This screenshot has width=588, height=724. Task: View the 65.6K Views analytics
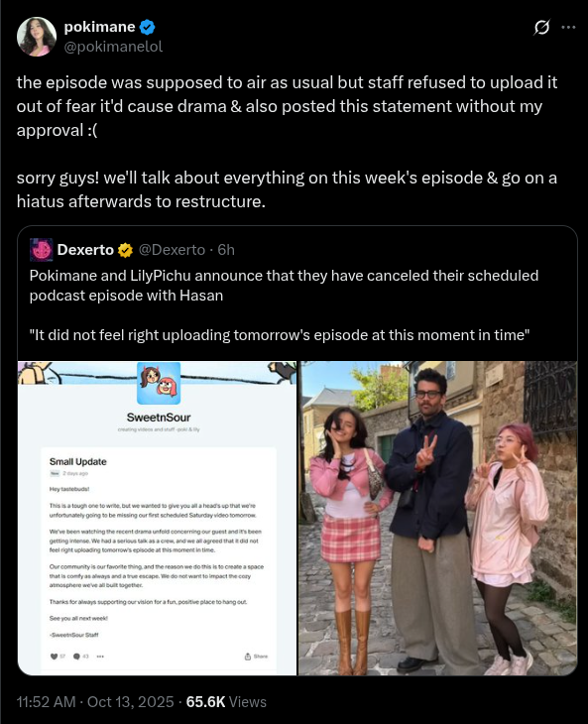tap(226, 702)
